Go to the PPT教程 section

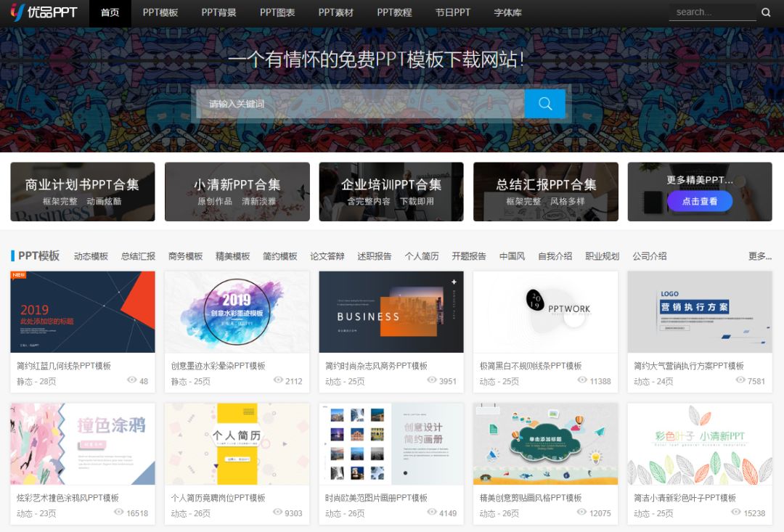coord(394,12)
